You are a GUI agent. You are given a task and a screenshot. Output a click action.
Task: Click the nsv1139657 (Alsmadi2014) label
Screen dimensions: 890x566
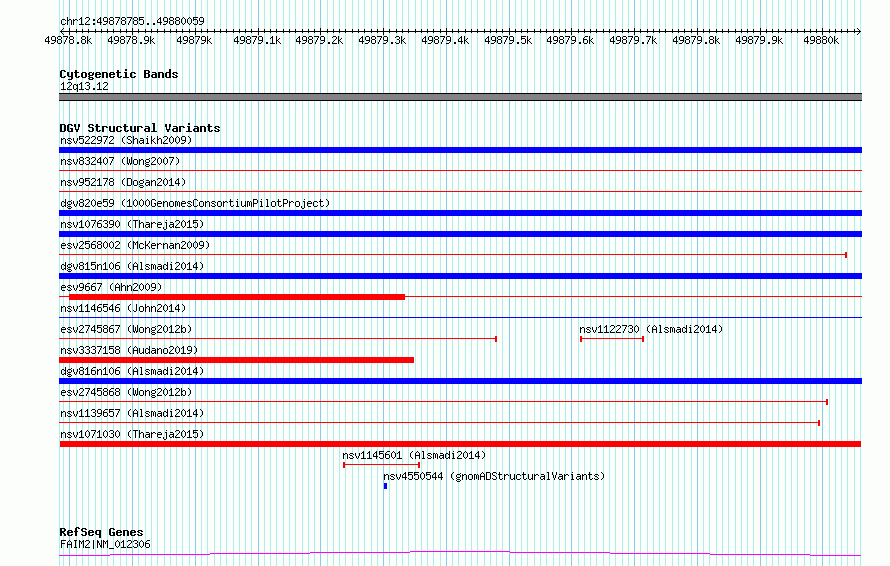coord(132,413)
